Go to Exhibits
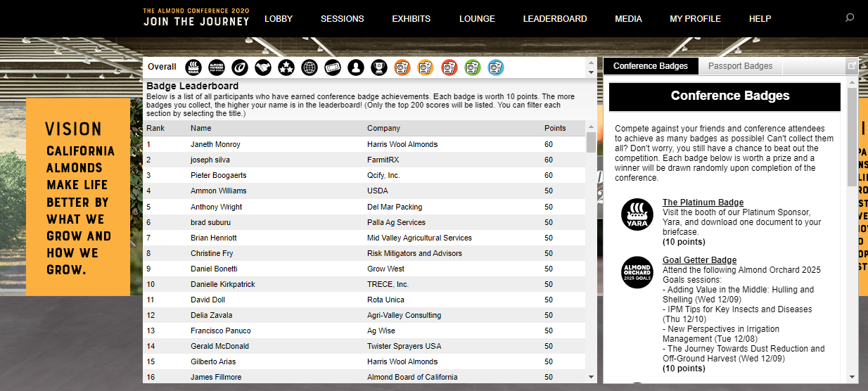 point(411,19)
